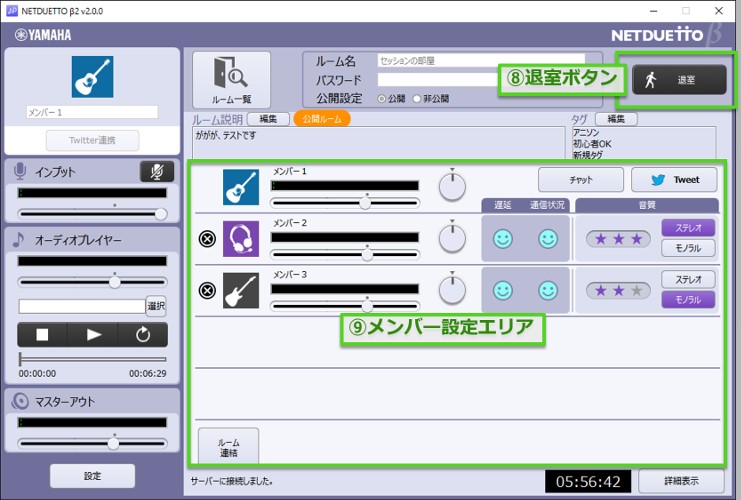Set メンバー3 to ステレオ
The height and width of the screenshot is (500, 741).
pyautogui.click(x=688, y=279)
